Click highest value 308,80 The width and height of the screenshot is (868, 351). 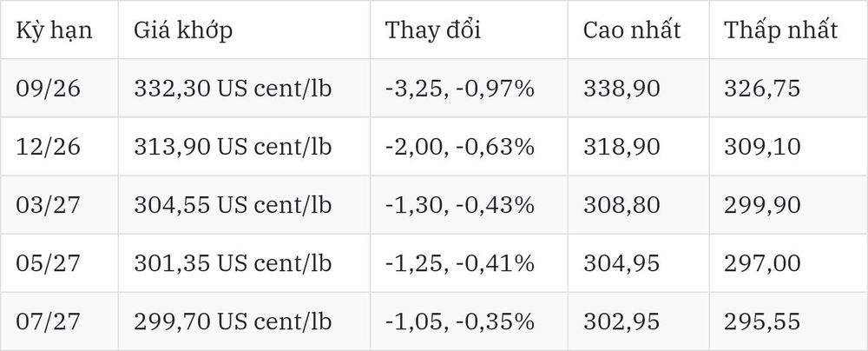point(621,205)
